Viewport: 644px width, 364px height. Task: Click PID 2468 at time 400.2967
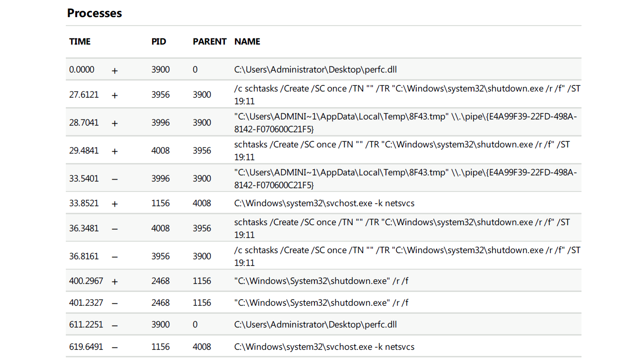[161, 281]
